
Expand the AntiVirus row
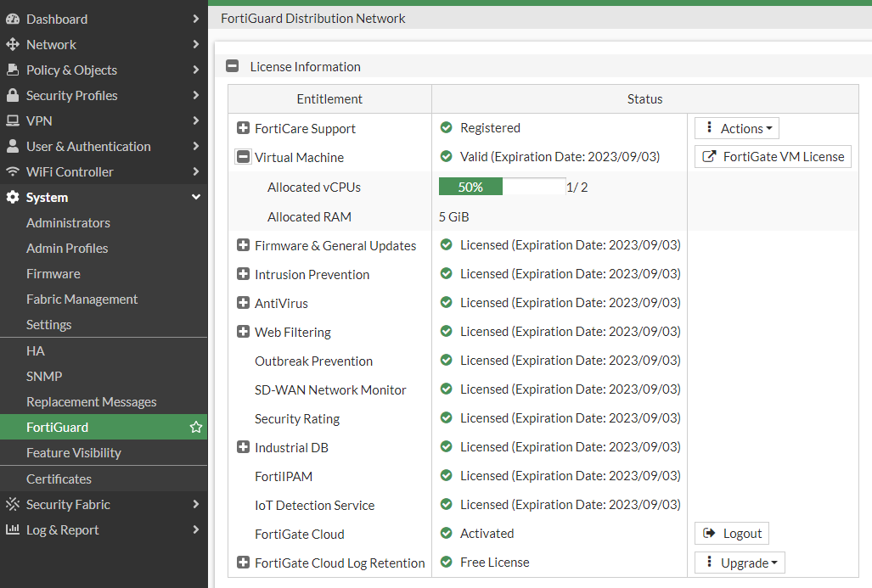243,303
